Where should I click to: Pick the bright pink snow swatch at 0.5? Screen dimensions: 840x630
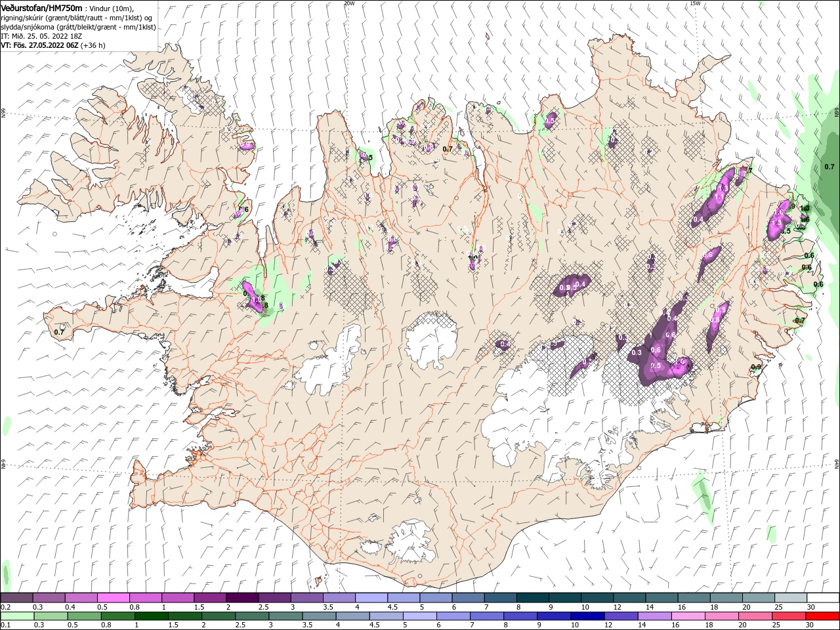point(114,598)
